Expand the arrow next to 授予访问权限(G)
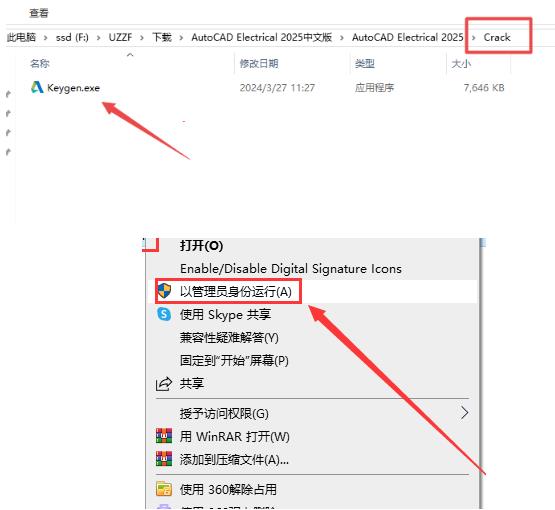Viewport: 555px width, 510px height. click(x=464, y=413)
